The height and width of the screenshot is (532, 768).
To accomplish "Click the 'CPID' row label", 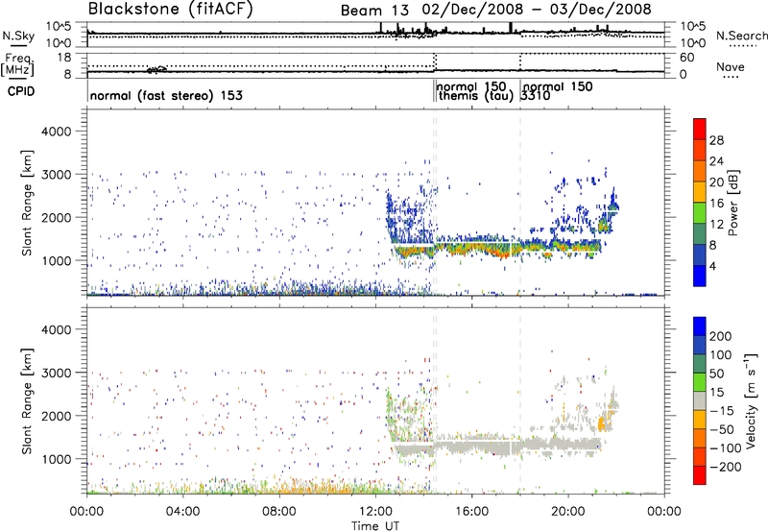I will click(x=20, y=91).
